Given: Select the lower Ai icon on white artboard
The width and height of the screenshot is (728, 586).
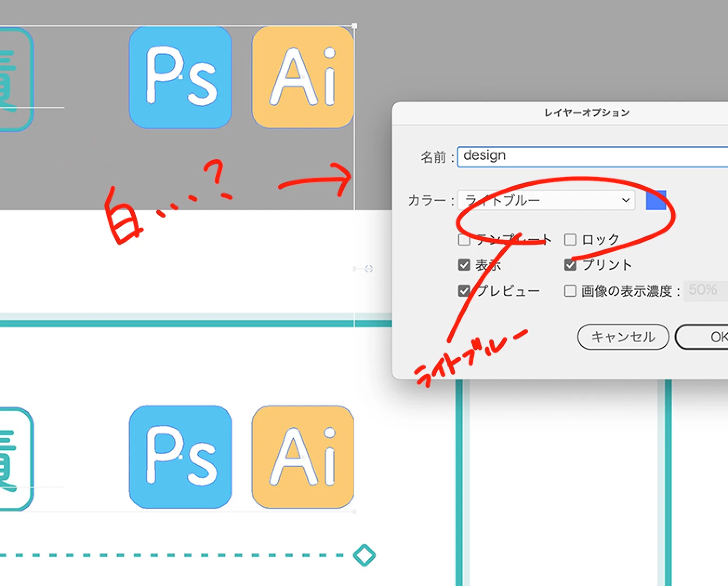Looking at the screenshot, I should pos(303,457).
